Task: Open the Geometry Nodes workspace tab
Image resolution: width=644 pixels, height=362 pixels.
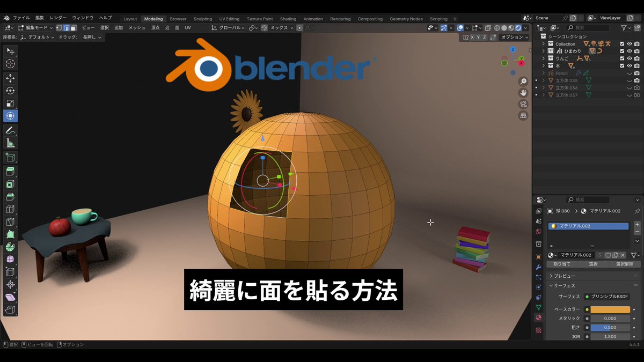Action: click(x=406, y=19)
